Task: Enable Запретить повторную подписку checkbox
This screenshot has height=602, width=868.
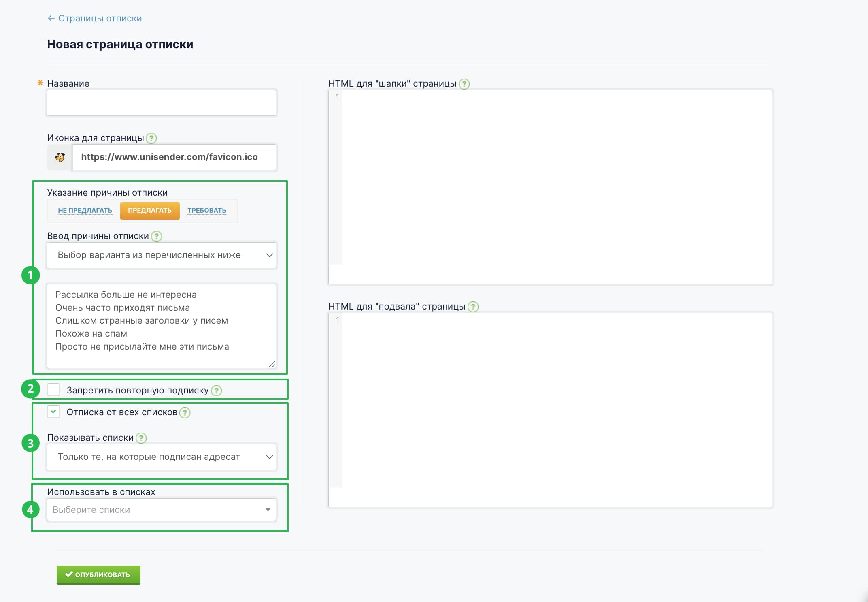Action: [53, 390]
